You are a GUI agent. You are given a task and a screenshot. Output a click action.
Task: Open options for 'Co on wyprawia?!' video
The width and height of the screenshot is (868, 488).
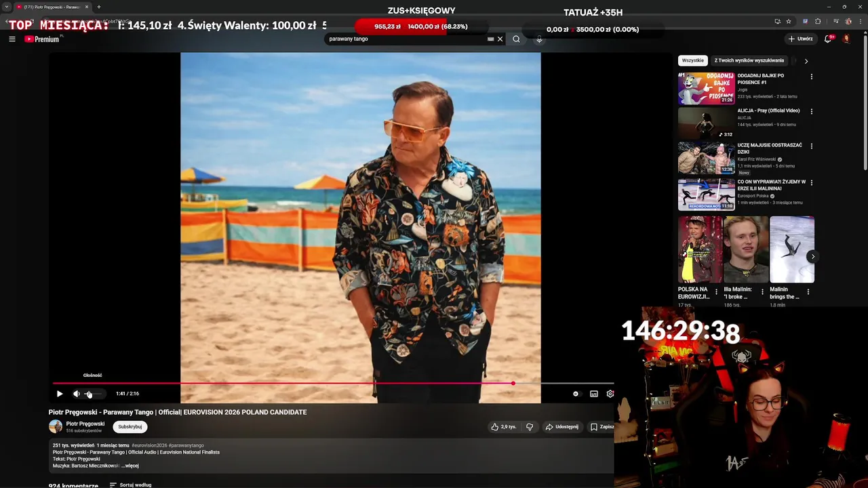click(812, 182)
